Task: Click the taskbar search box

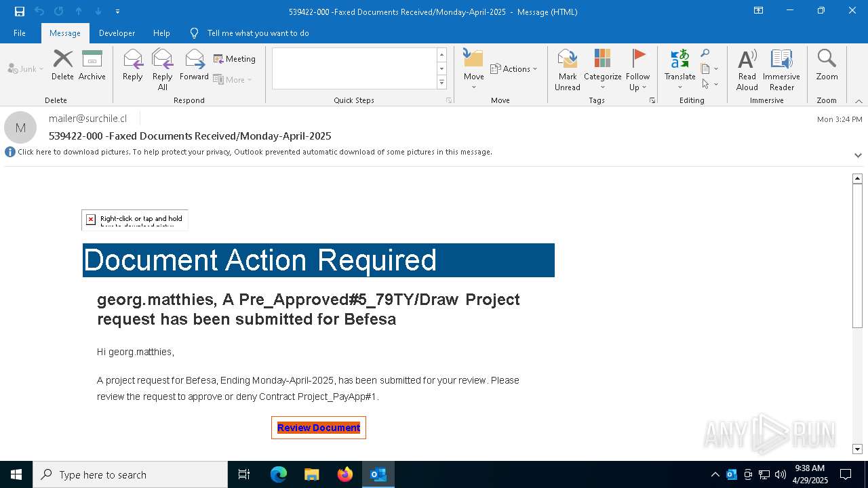Action: tap(130, 474)
